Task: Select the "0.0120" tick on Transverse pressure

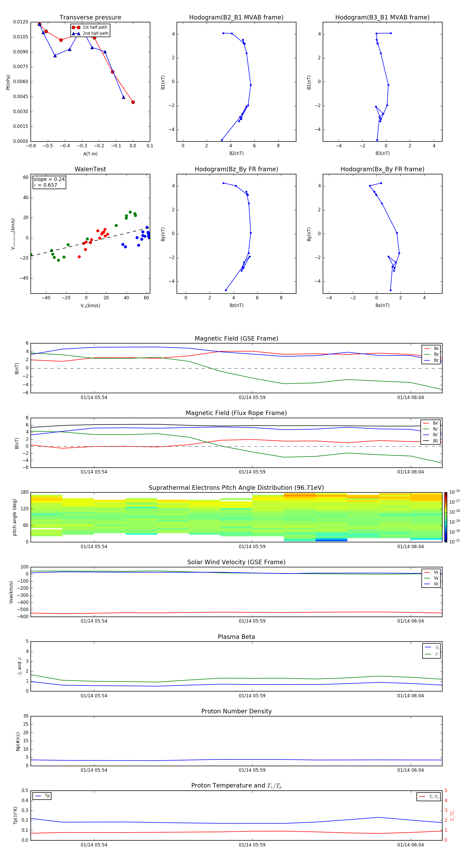Action: point(20,22)
